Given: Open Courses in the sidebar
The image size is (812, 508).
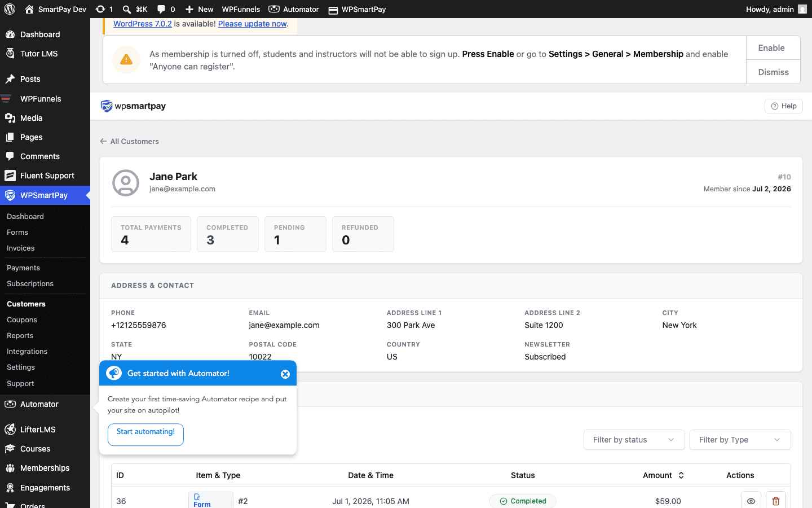Looking at the screenshot, I should click(x=45, y=449).
